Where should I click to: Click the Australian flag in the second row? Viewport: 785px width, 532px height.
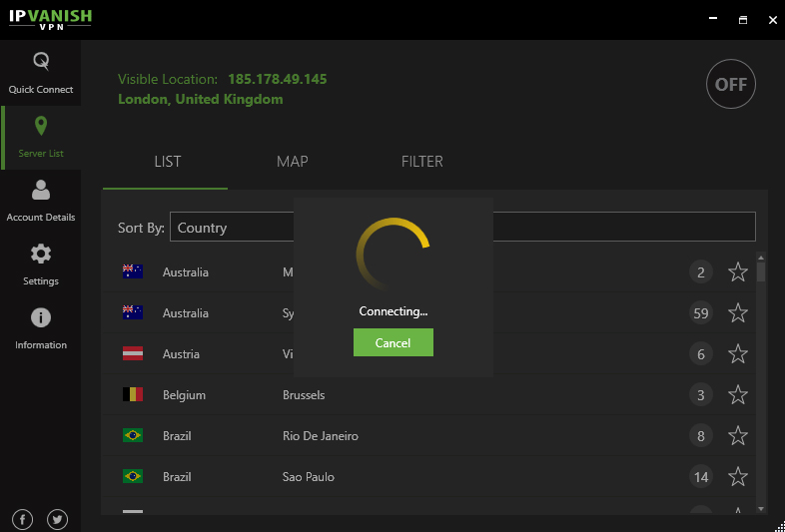[133, 312]
